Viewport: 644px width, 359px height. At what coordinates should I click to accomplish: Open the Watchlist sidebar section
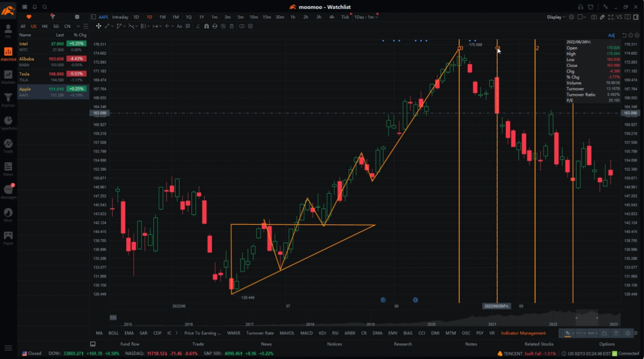pos(8,54)
